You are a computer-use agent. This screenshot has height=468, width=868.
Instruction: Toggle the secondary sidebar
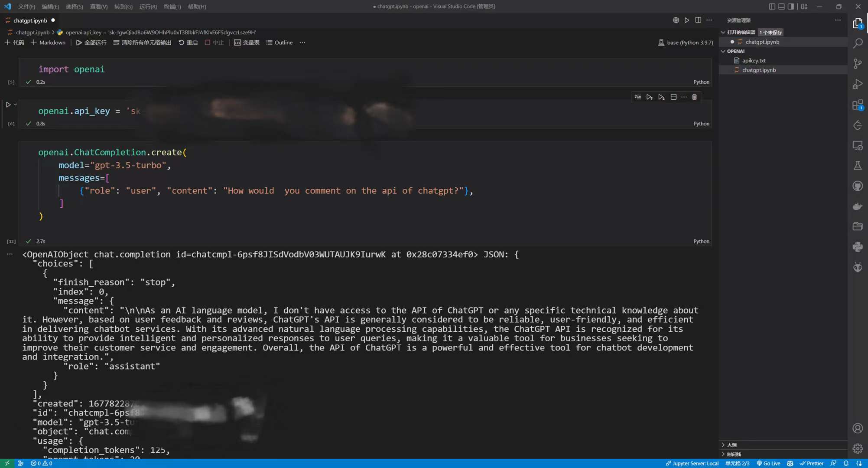[791, 6]
